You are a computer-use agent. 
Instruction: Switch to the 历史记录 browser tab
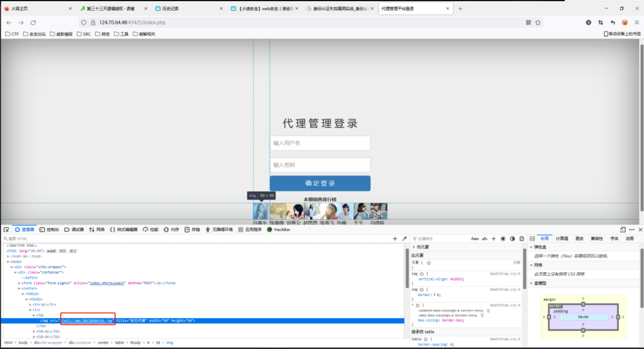pos(188,8)
